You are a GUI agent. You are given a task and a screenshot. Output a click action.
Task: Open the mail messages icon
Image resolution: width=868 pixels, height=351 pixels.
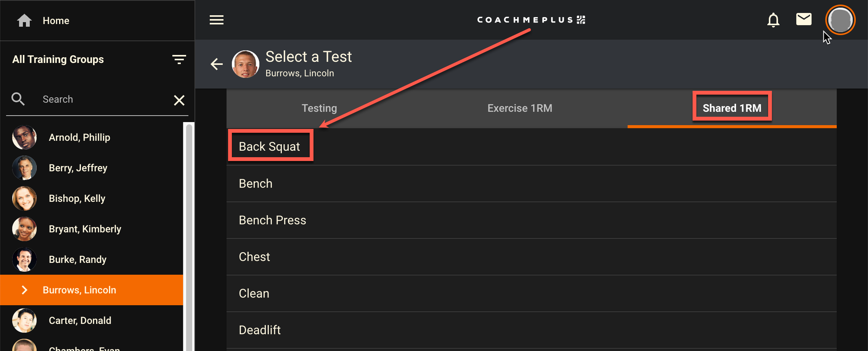tap(804, 19)
